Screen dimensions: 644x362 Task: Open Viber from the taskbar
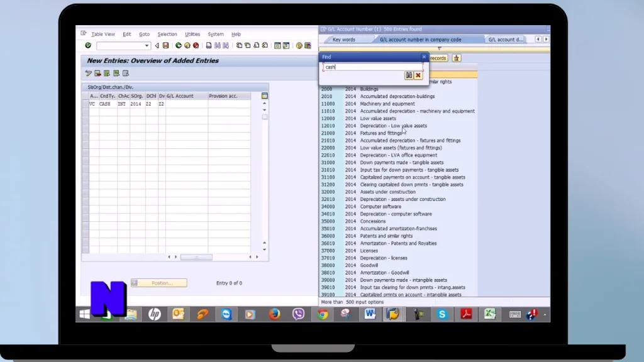tap(298, 314)
